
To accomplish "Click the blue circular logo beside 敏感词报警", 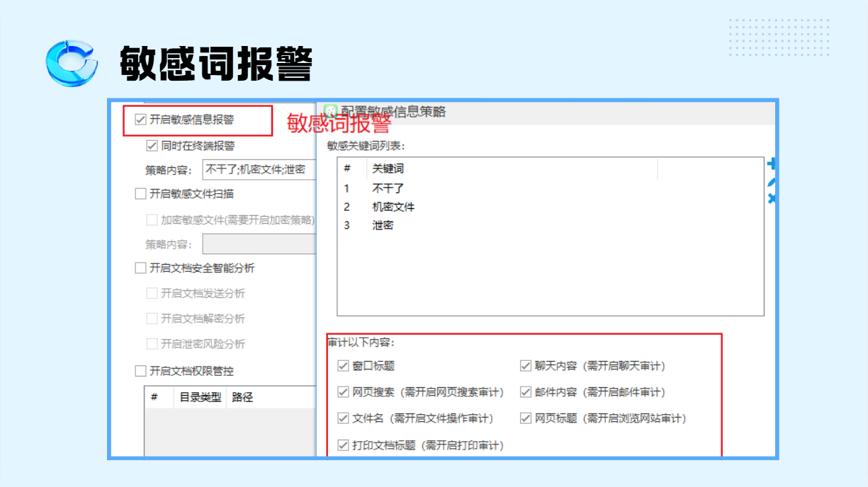I will [x=71, y=63].
